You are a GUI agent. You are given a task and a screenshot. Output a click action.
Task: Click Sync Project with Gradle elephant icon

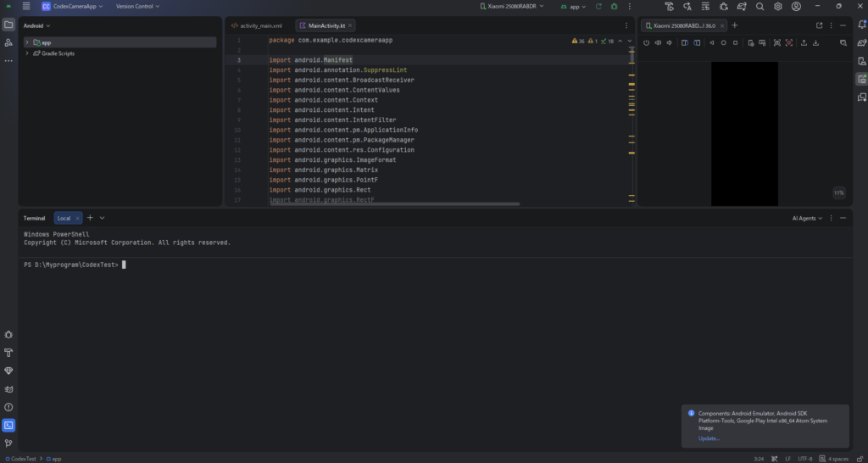pyautogui.click(x=742, y=6)
